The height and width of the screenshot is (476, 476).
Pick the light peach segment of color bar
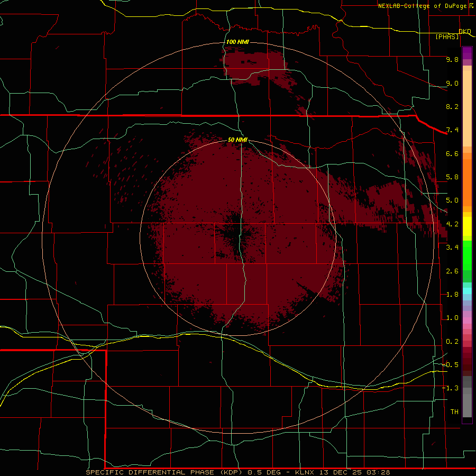[x=467, y=108]
